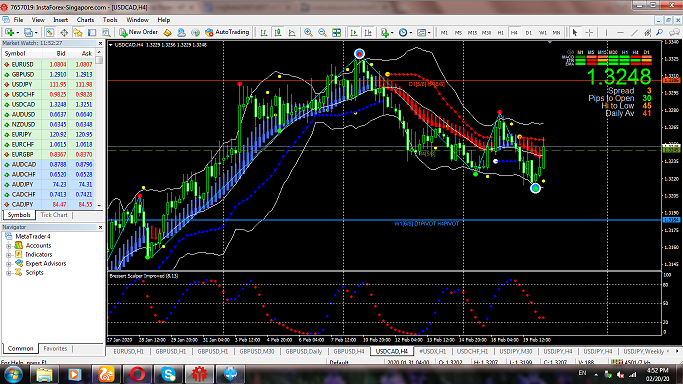Close the Navigator panel
The height and width of the screenshot is (384, 683).
pos(100,227)
